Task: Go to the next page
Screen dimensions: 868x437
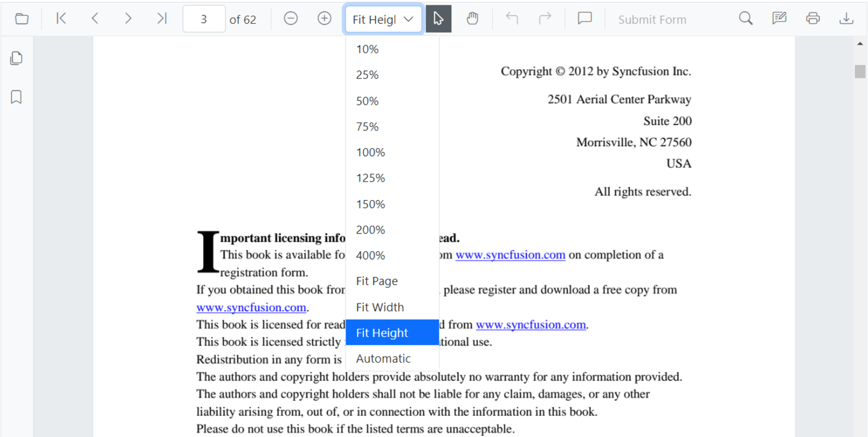Action: [128, 19]
